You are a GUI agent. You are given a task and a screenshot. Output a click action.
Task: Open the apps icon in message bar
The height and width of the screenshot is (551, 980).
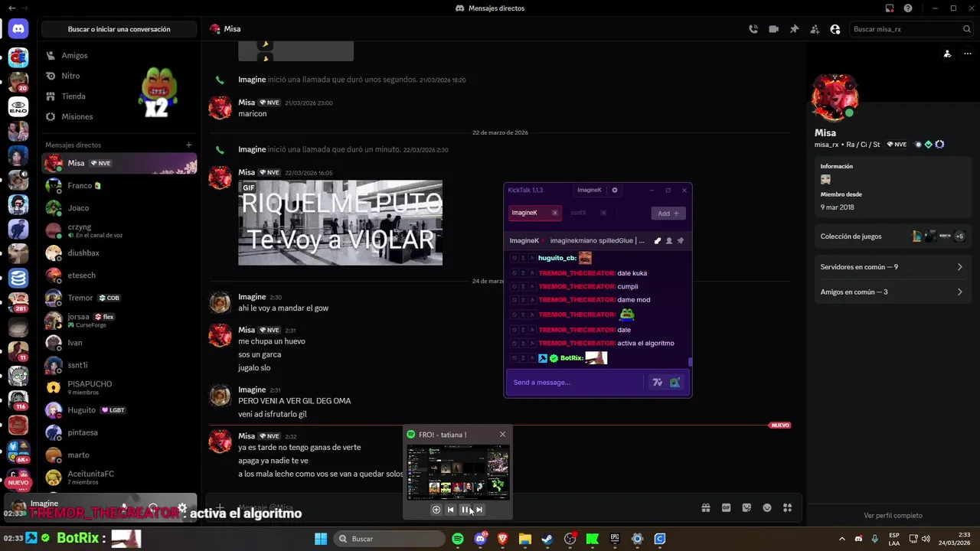pyautogui.click(x=787, y=507)
